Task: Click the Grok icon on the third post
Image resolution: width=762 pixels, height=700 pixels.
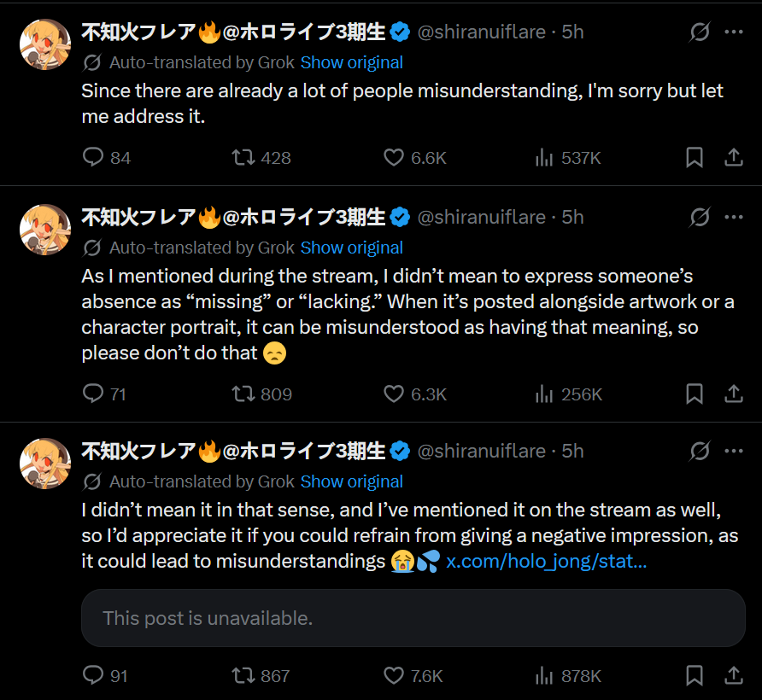Action: pyautogui.click(x=700, y=451)
